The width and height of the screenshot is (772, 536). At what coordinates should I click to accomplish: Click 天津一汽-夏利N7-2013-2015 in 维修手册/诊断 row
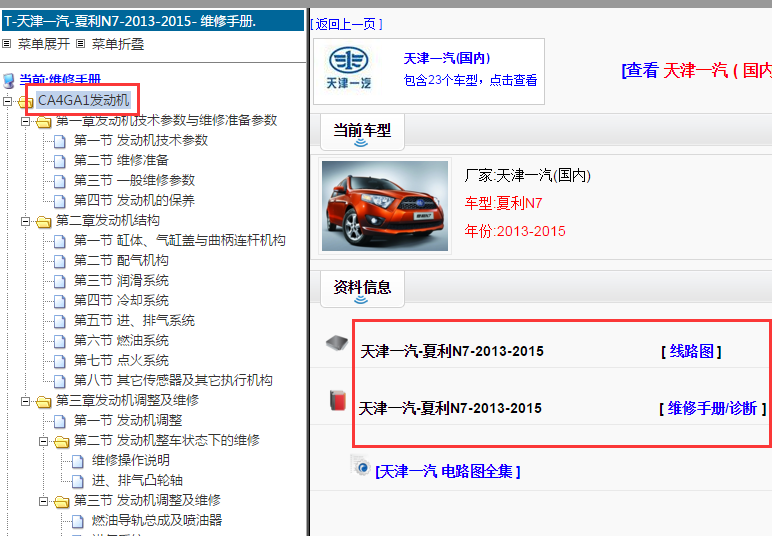click(x=450, y=409)
